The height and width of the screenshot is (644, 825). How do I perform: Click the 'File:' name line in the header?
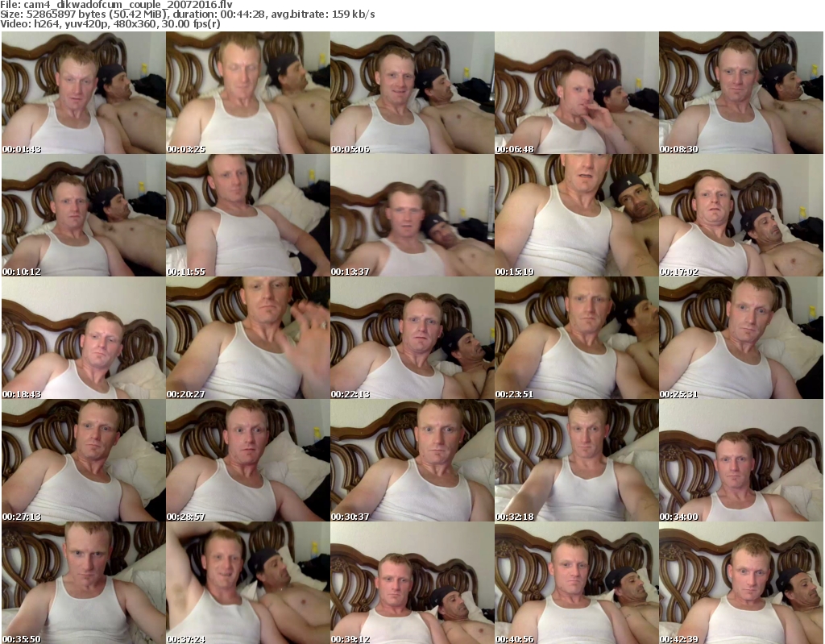[116, 5]
